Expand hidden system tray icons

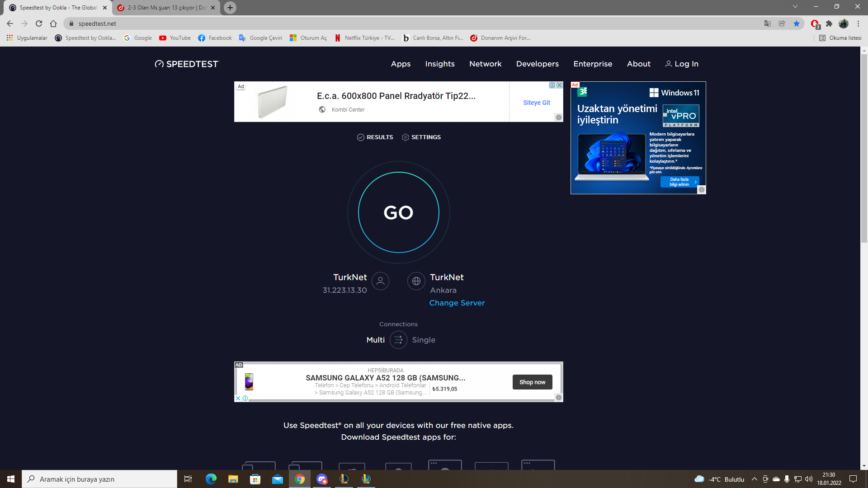tap(754, 479)
